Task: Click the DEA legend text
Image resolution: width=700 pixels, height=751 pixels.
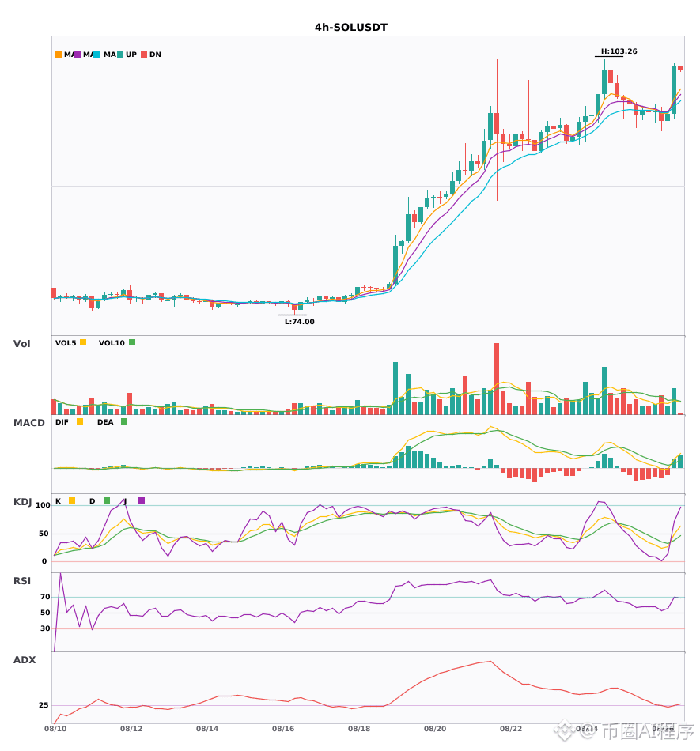Action: pyautogui.click(x=105, y=422)
